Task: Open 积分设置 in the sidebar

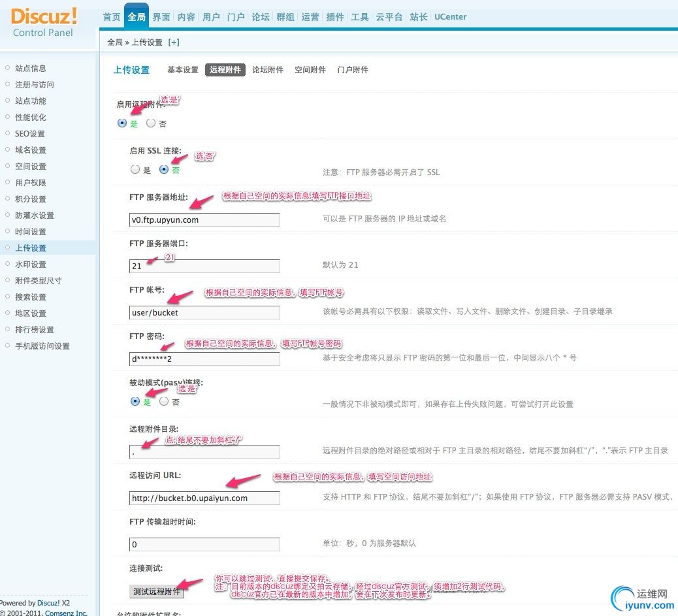Action: (31, 199)
